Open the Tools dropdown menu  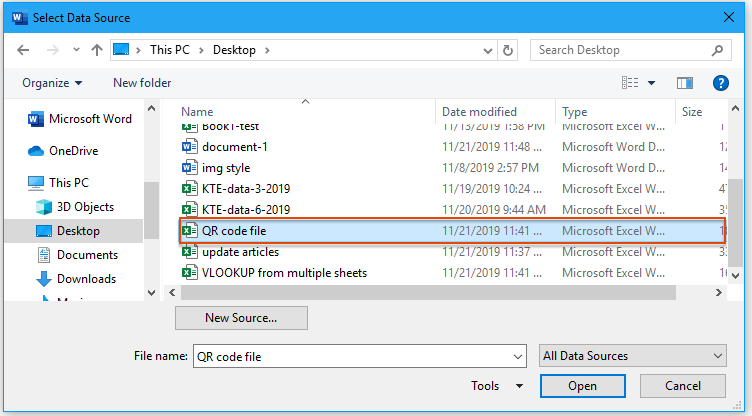point(497,386)
